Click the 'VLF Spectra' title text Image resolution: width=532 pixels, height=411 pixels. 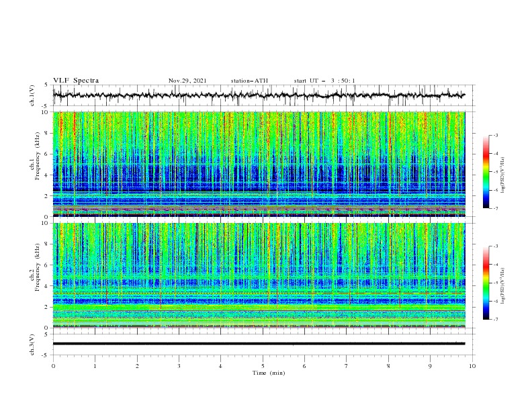tap(76, 81)
